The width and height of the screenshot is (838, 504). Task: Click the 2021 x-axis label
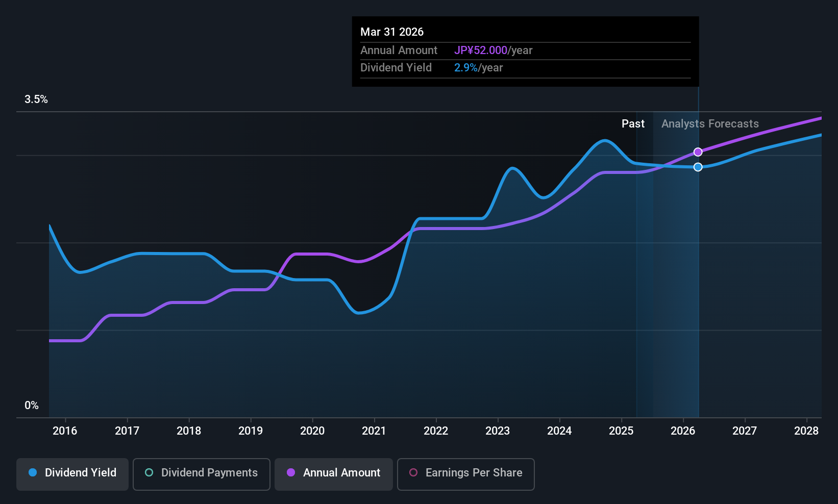pyautogui.click(x=374, y=431)
